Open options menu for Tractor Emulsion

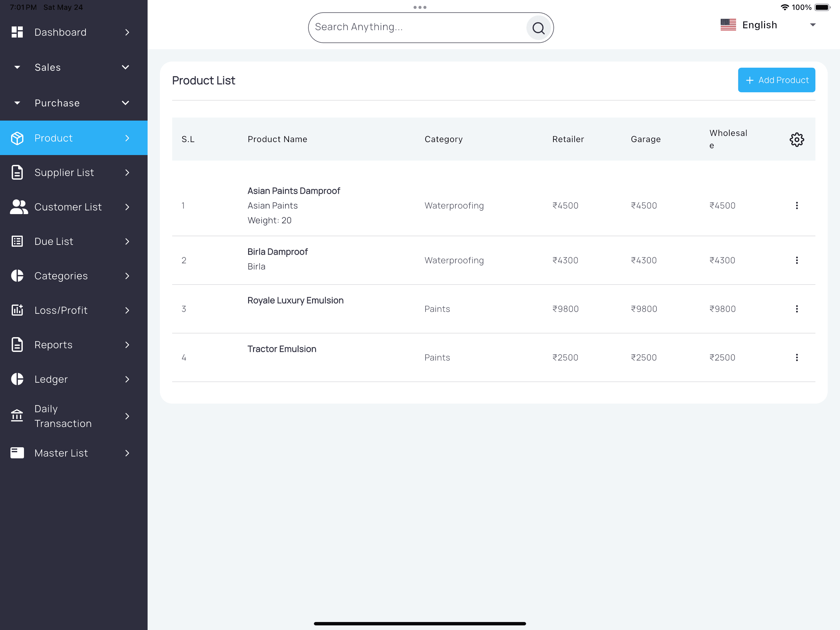(x=796, y=357)
